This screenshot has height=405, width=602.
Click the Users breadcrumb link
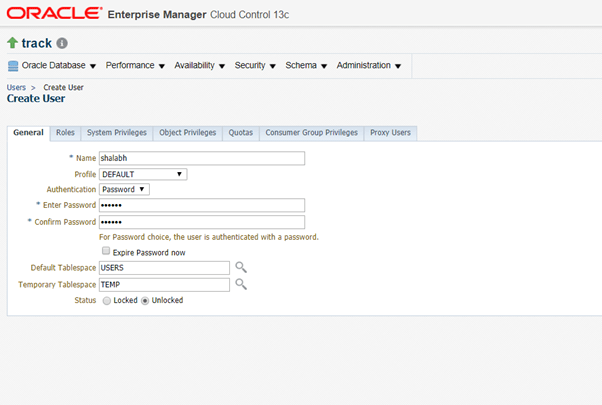tap(17, 88)
